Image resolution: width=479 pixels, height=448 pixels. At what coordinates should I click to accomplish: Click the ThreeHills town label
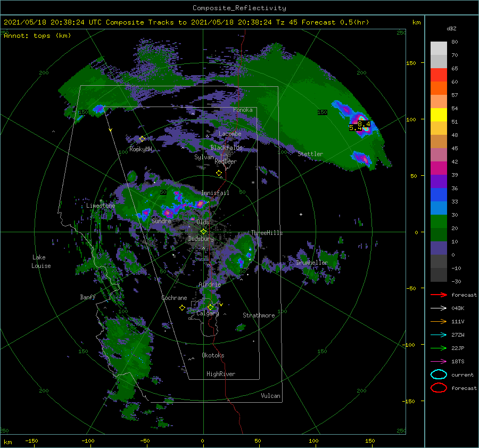point(267,233)
